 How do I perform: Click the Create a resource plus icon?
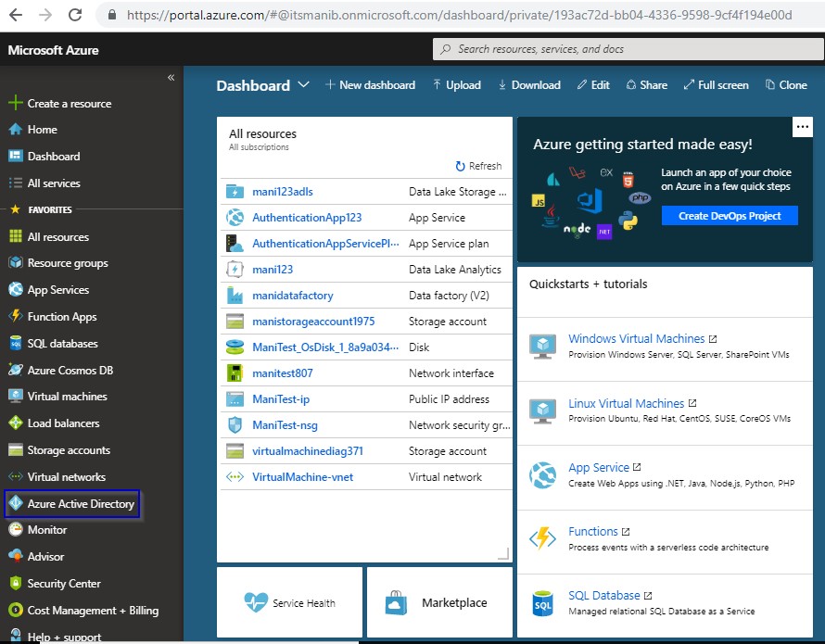tap(16, 103)
